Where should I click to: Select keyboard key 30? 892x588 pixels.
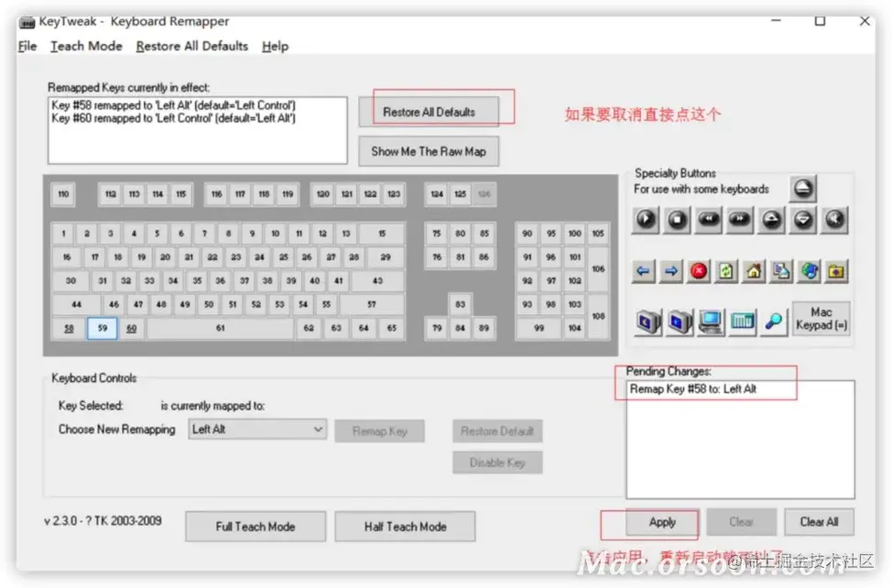click(x=71, y=280)
